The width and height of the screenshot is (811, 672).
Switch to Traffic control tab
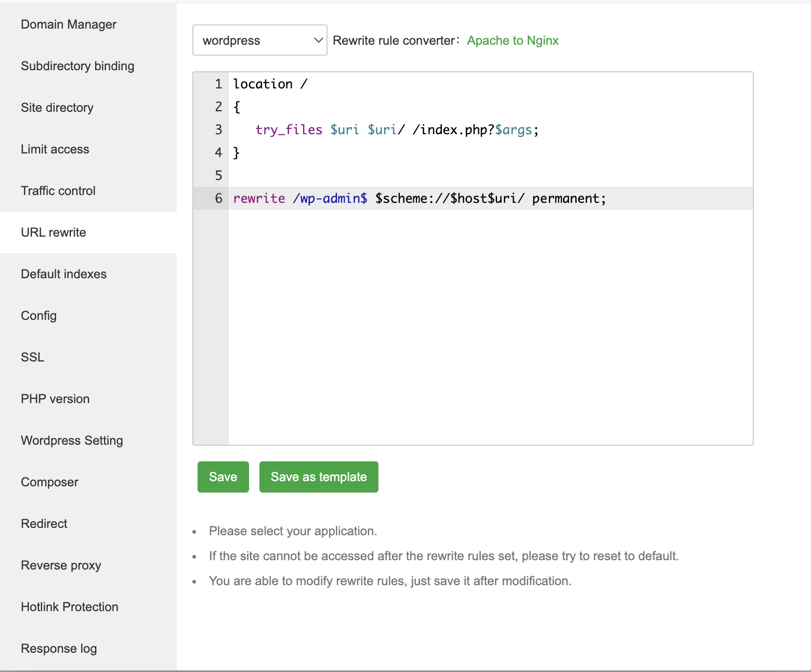(x=58, y=191)
